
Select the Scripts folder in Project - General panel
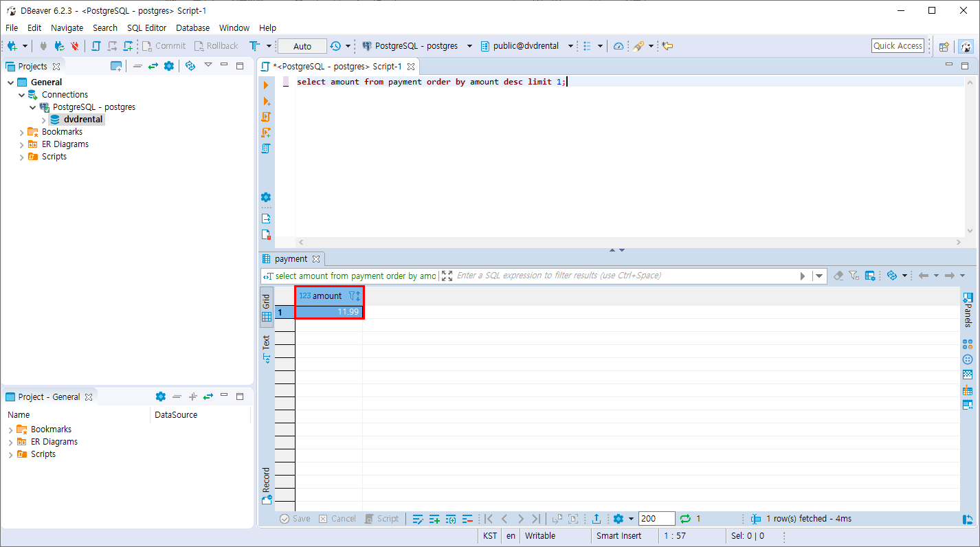36,454
